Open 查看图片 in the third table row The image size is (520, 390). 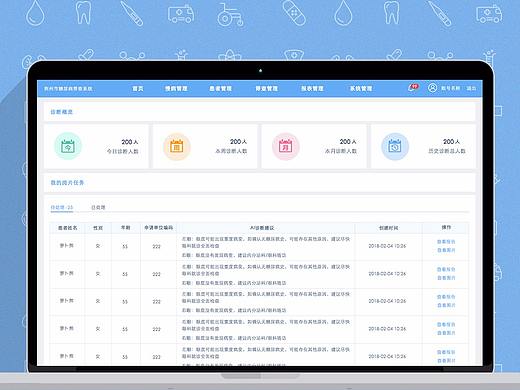click(x=446, y=305)
